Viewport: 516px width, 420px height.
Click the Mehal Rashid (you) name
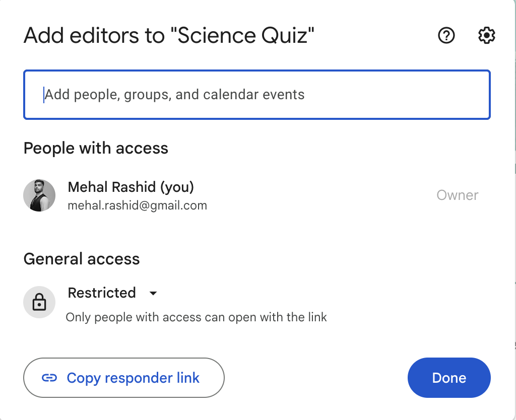point(131,187)
